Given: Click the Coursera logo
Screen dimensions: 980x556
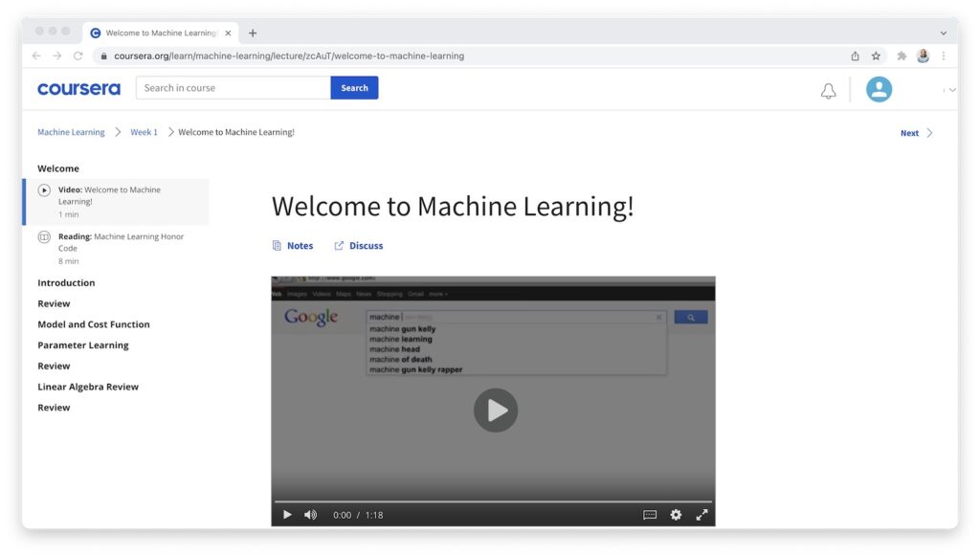Looking at the screenshot, I should [x=78, y=89].
